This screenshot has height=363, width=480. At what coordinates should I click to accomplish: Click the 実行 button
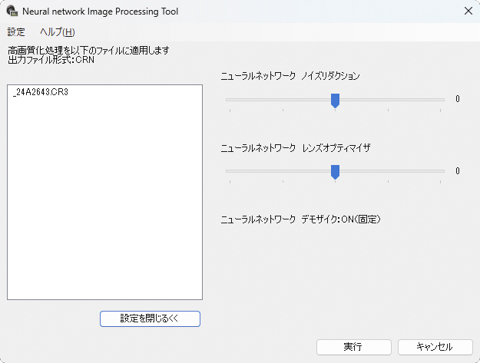(354, 347)
